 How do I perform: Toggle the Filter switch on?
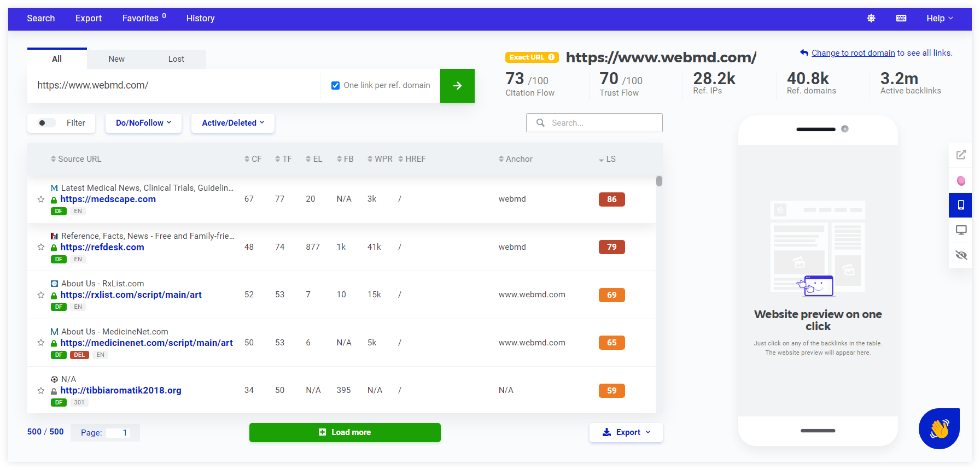pos(46,123)
